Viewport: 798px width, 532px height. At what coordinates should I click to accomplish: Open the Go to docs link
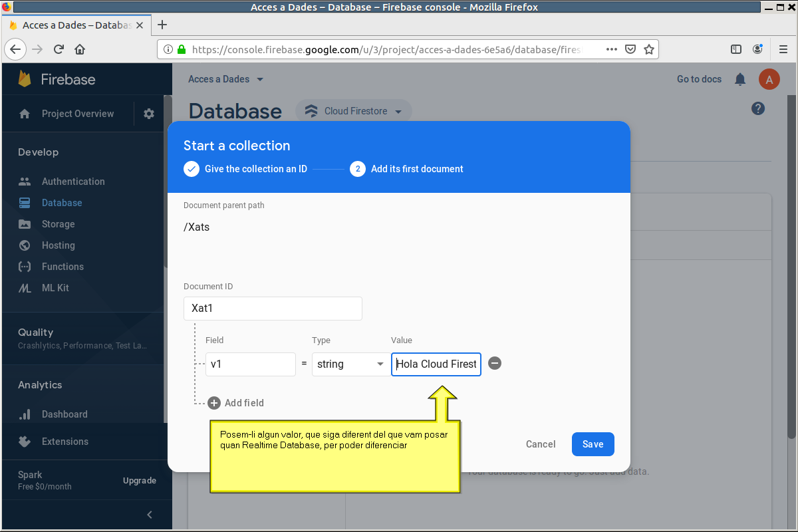point(699,79)
